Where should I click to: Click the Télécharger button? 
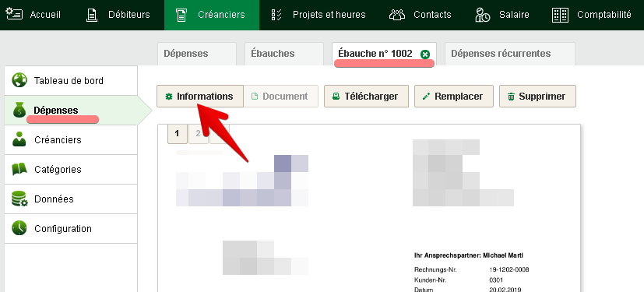366,96
